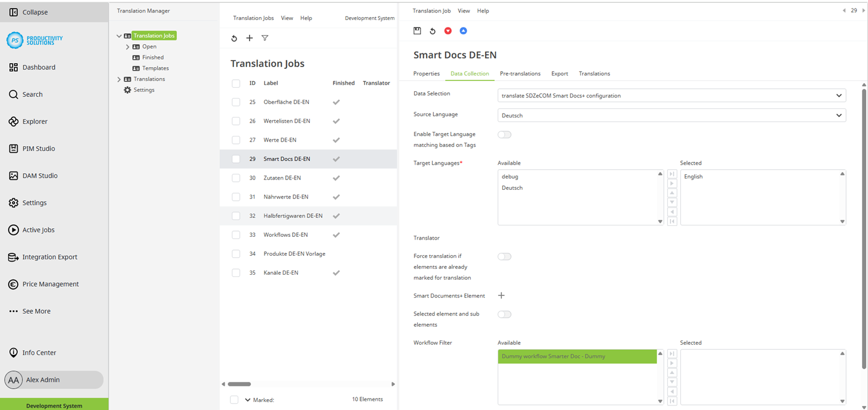Screen dimensions: 868x410
Task: Click the red download circle icon
Action: pyautogui.click(x=448, y=30)
